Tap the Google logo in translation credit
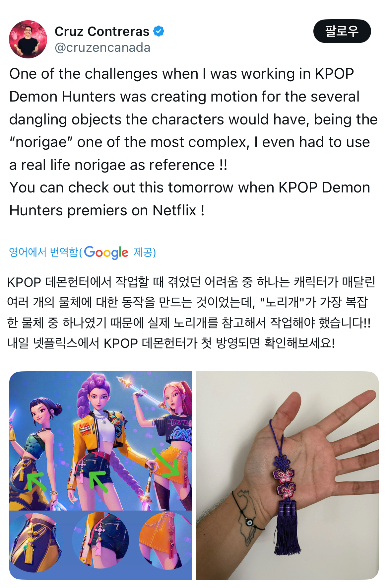Image resolution: width=388 pixels, height=588 pixels. point(106,253)
